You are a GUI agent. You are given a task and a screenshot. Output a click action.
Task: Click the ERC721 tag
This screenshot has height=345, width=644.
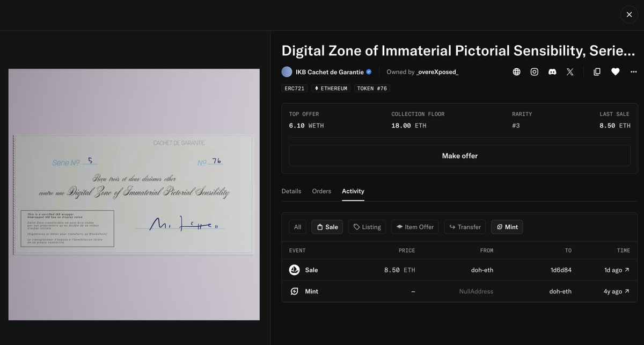(x=295, y=88)
